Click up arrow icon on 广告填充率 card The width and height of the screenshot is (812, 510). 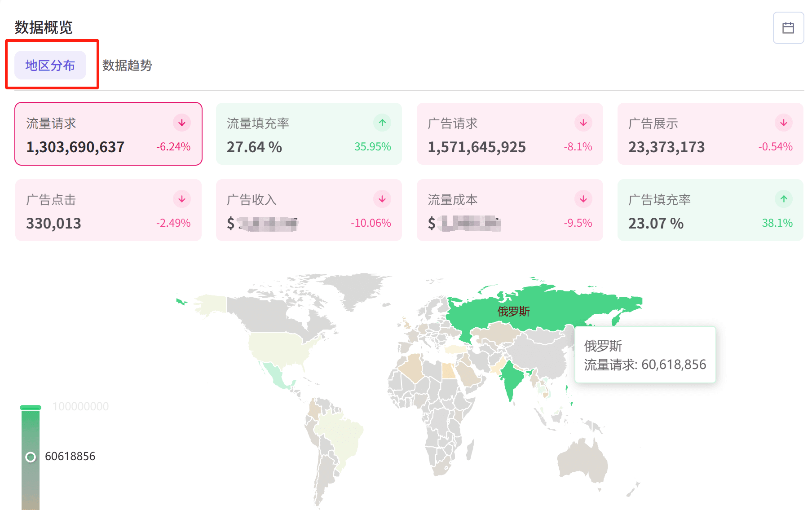point(783,199)
